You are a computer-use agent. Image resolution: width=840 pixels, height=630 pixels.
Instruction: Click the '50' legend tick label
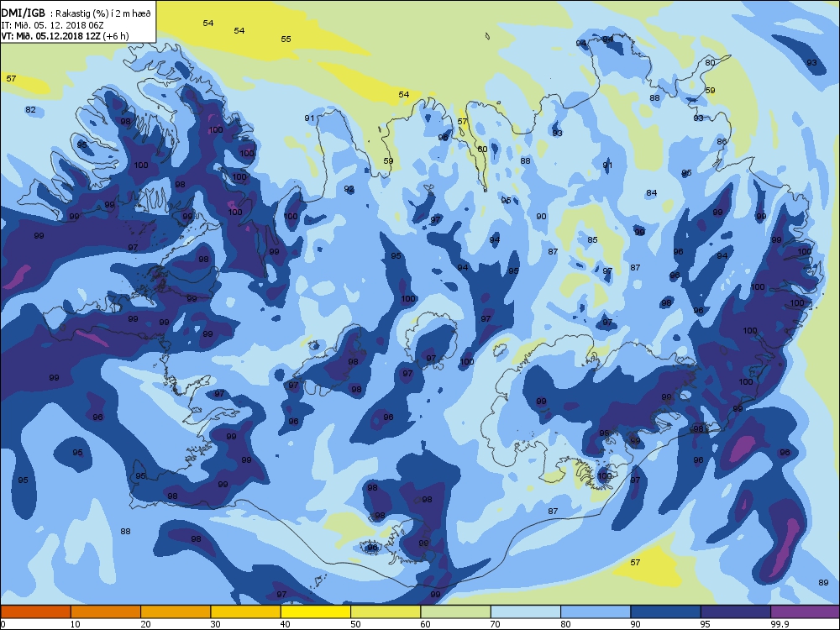[x=355, y=624]
